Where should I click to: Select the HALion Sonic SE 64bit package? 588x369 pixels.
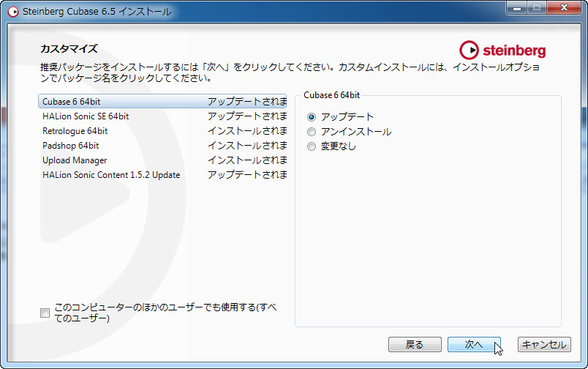tap(162, 116)
